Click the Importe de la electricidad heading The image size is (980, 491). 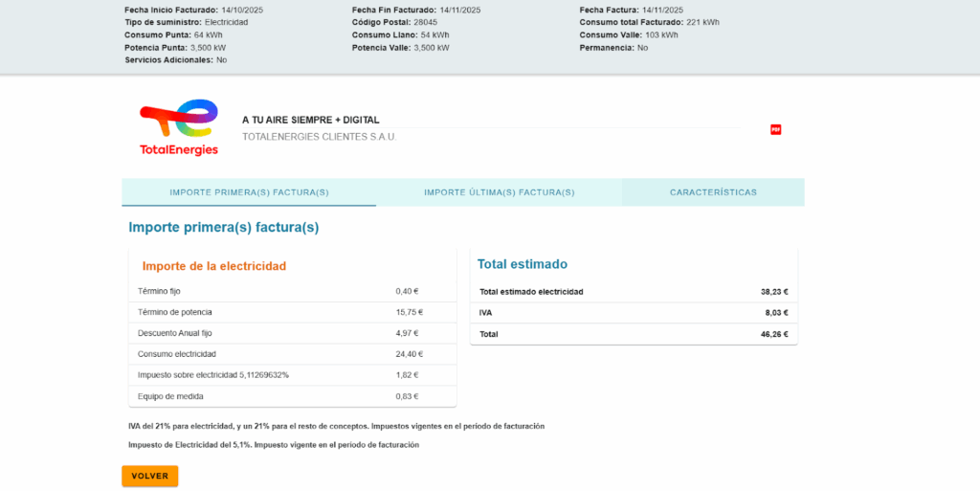pos(214,266)
